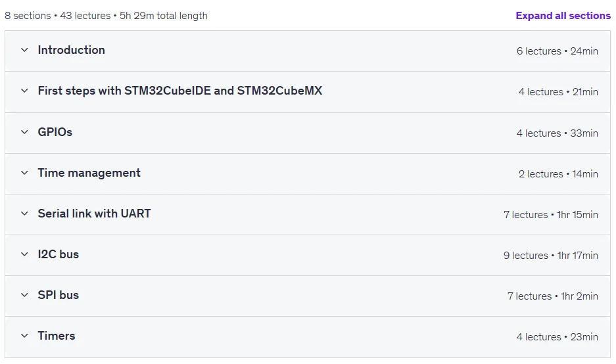Viewport: 616px width, 364px height.
Task: Expand the Introduction section chevron
Action: click(x=24, y=50)
